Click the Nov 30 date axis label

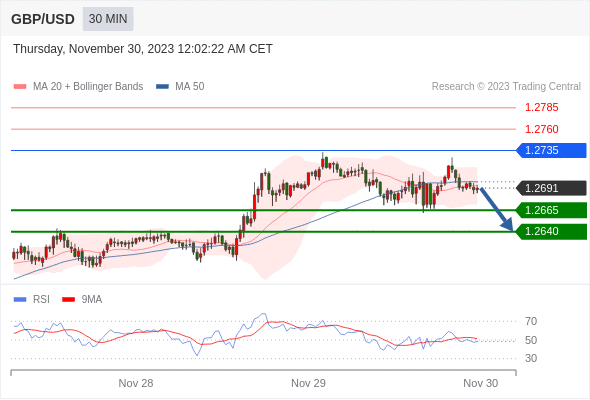[x=481, y=383]
